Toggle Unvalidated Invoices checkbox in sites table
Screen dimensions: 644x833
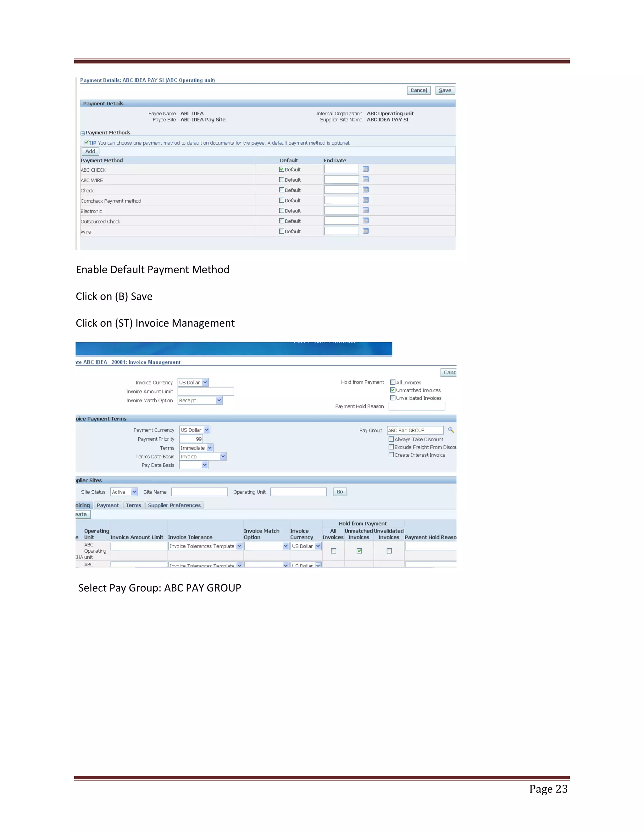(x=389, y=551)
